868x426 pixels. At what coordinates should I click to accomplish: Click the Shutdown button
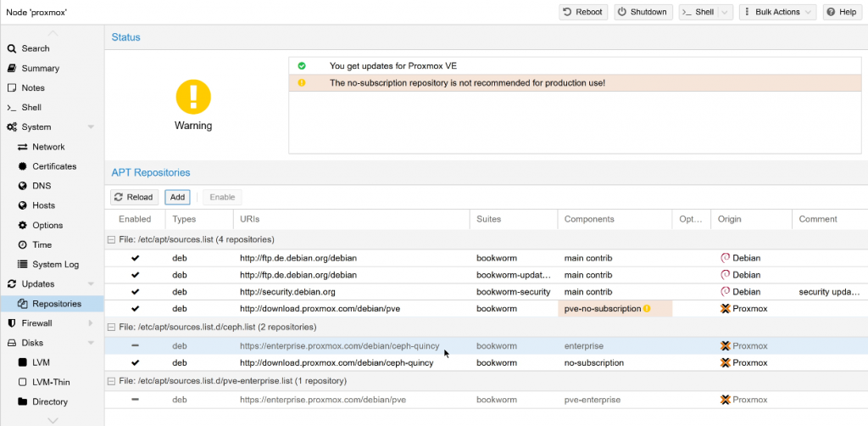pos(643,12)
